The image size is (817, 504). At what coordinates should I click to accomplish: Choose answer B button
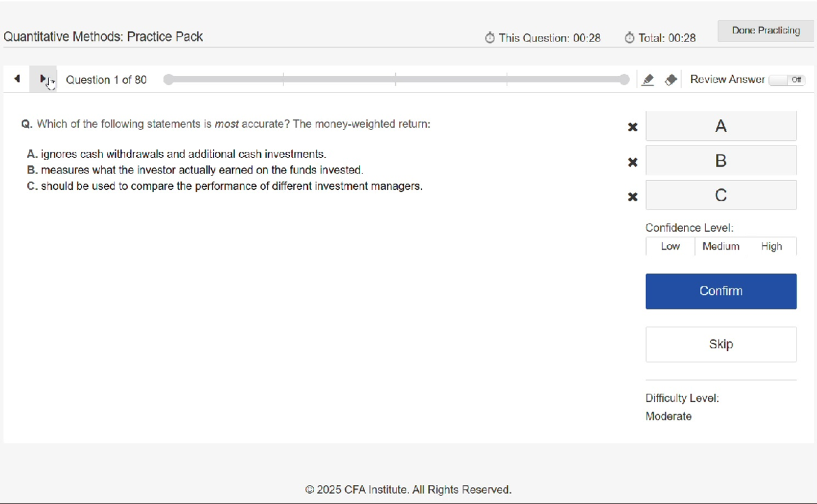click(721, 161)
